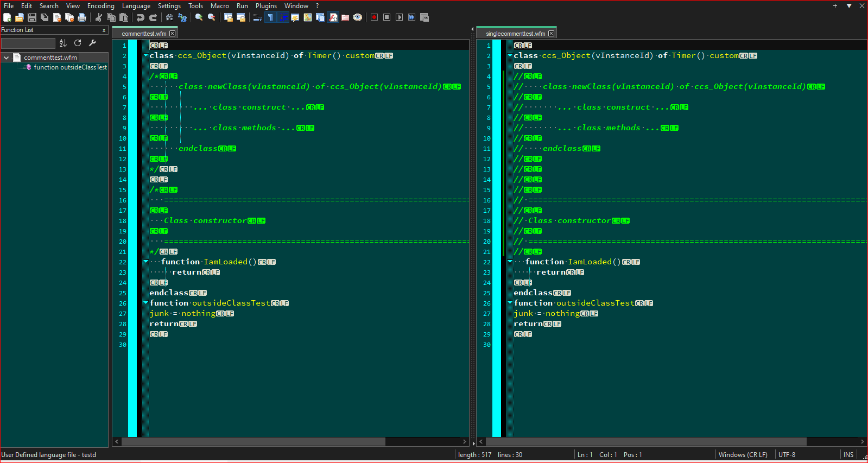Toggle Show All Characters button
The height and width of the screenshot is (463, 868).
tap(270, 17)
